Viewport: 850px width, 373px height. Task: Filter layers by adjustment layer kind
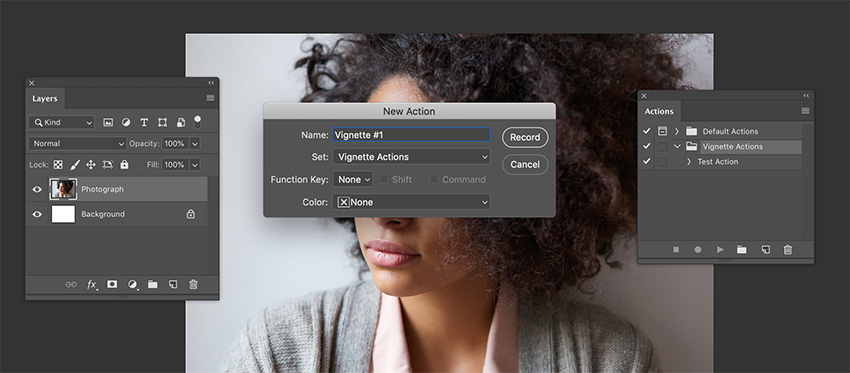pyautogui.click(x=126, y=123)
